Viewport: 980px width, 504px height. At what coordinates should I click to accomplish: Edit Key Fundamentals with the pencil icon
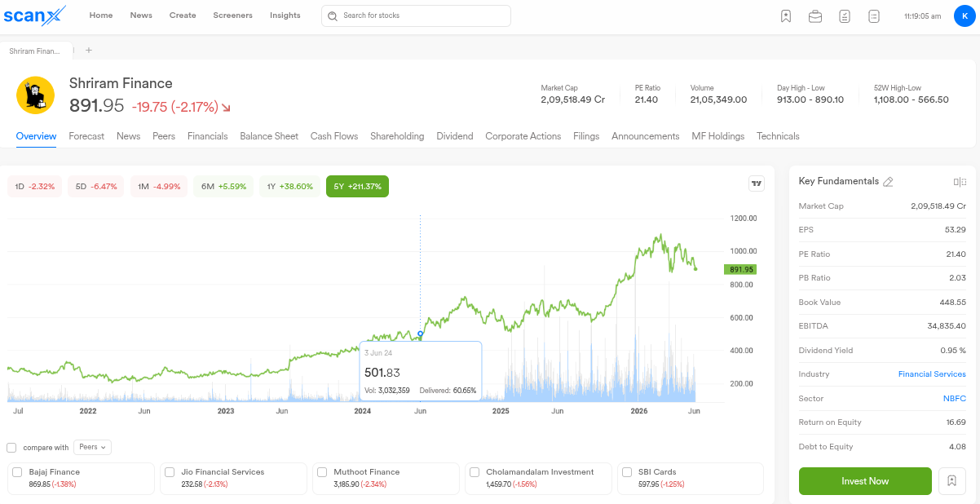pyautogui.click(x=888, y=182)
